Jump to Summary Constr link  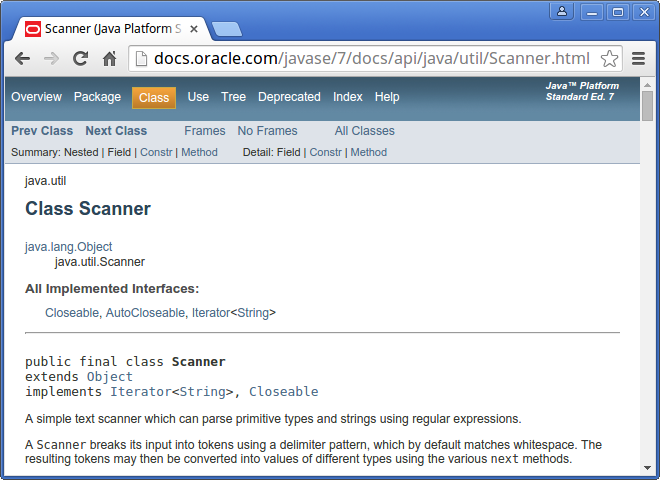coord(156,152)
